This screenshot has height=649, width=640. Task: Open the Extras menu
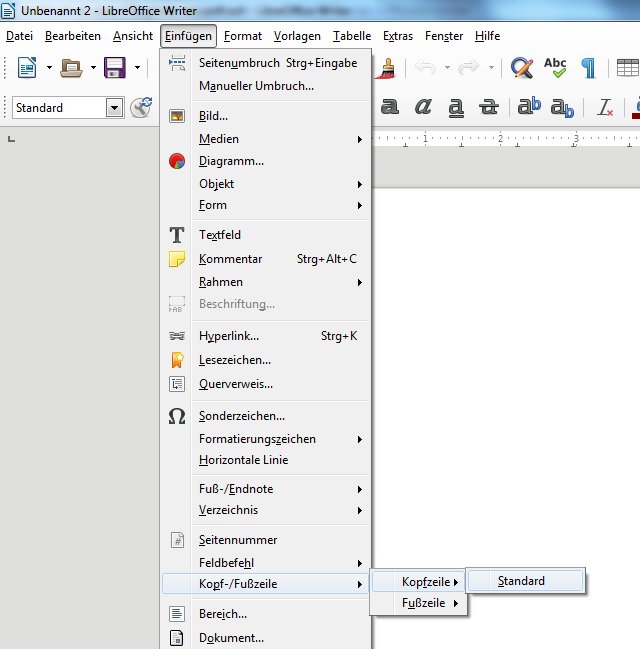(398, 36)
